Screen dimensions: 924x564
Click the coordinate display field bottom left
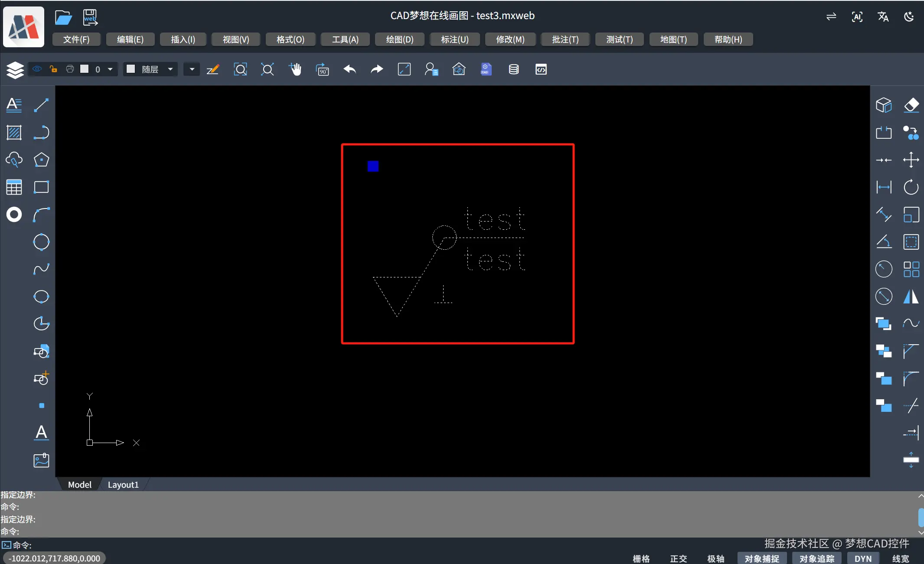(x=54, y=558)
